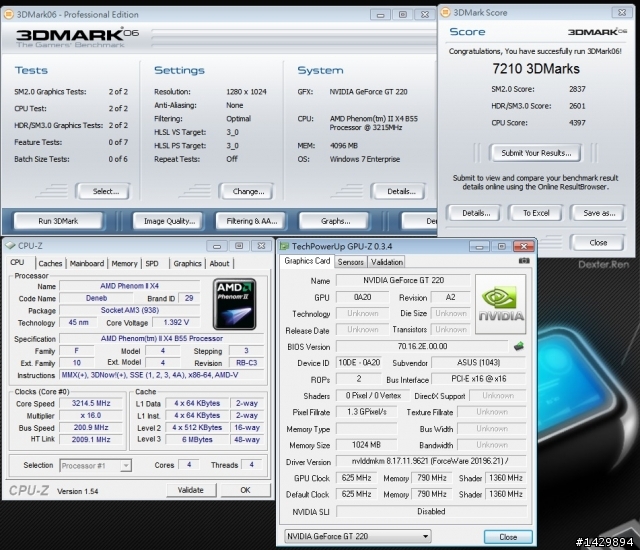Open the GeForce GT 220 GPU dropdown

click(x=358, y=536)
